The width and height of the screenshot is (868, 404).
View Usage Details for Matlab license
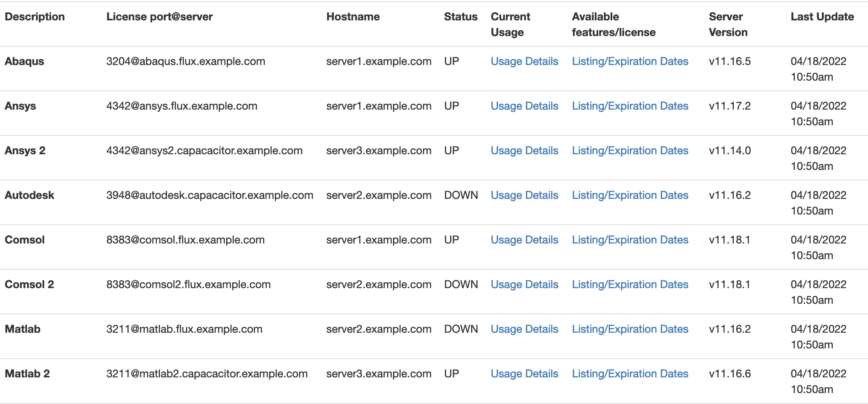pyautogui.click(x=524, y=329)
